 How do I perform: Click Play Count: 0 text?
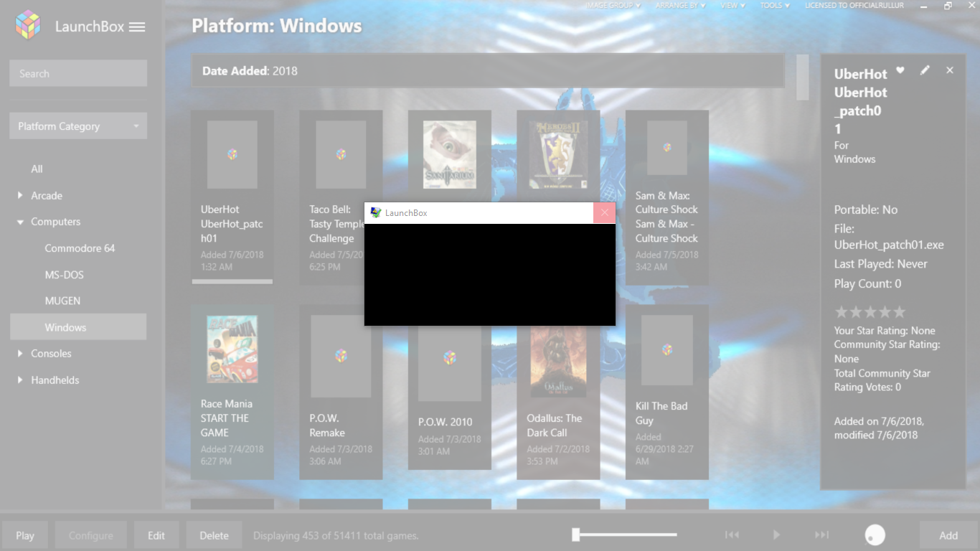867,283
